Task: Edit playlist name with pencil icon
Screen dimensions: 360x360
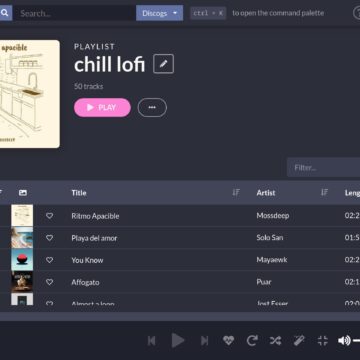Action: (163, 64)
